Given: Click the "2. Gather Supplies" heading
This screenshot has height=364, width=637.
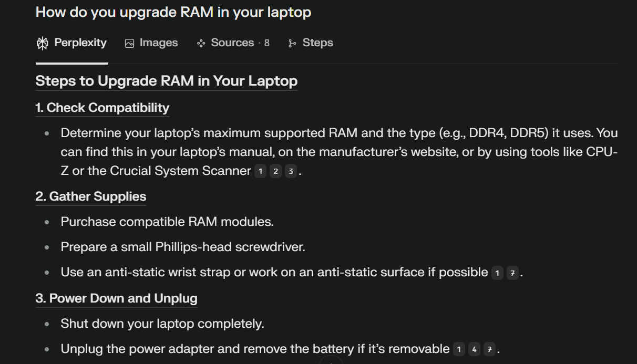Looking at the screenshot, I should pos(90,196).
